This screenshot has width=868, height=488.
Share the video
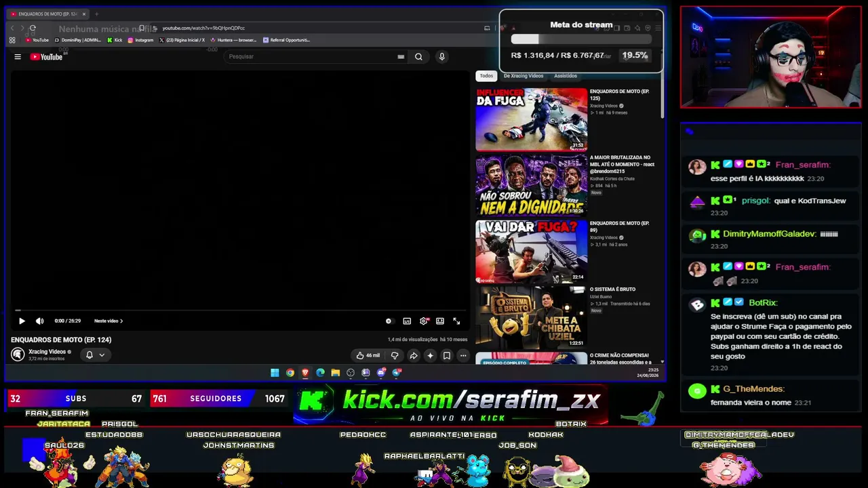[414, 355]
